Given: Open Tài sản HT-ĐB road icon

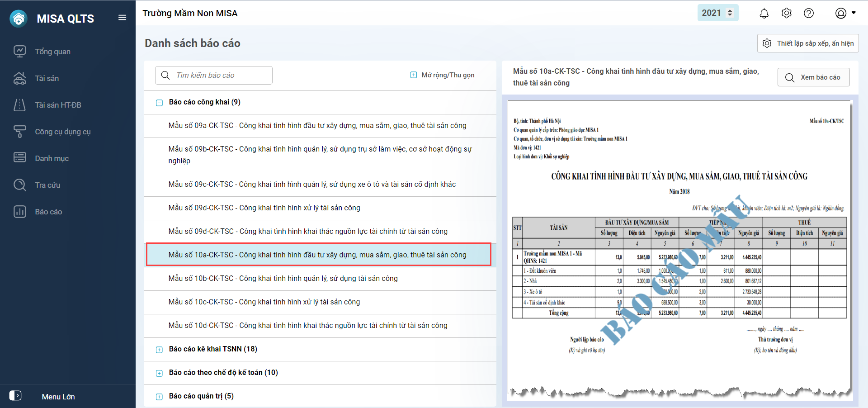Looking at the screenshot, I should pyautogui.click(x=20, y=105).
